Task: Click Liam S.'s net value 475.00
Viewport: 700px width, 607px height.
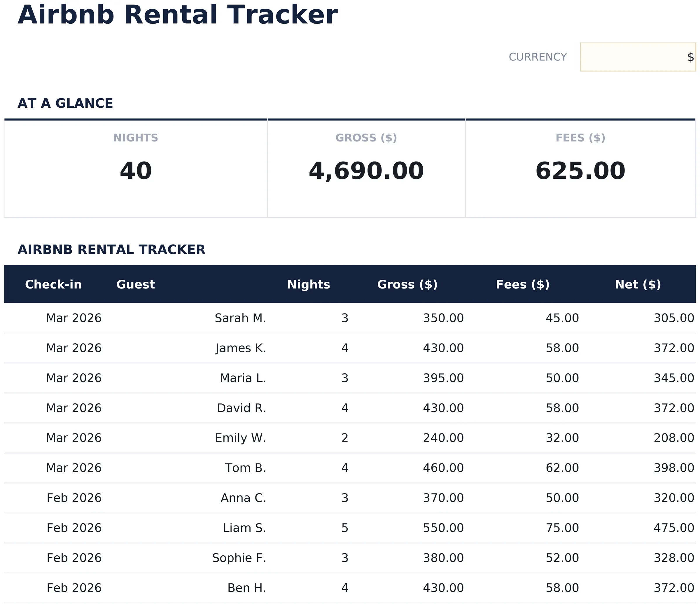Action: (674, 528)
